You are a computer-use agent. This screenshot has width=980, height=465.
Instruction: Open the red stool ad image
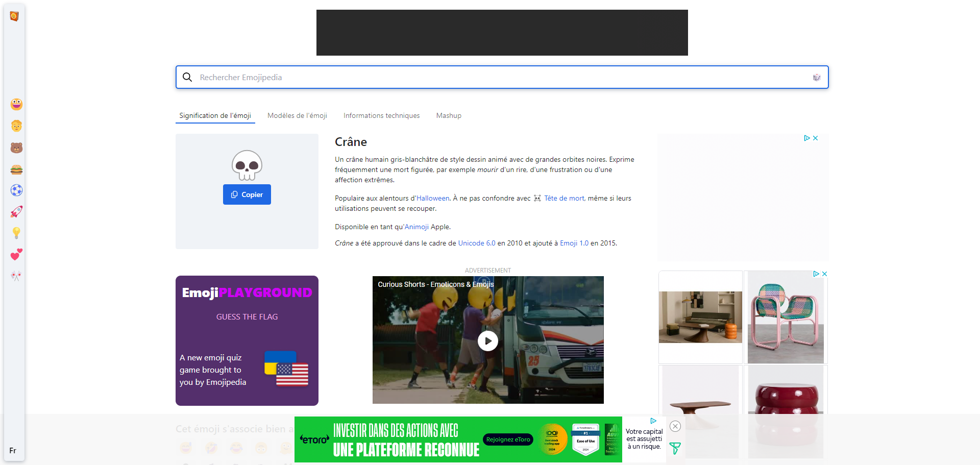pos(786,411)
